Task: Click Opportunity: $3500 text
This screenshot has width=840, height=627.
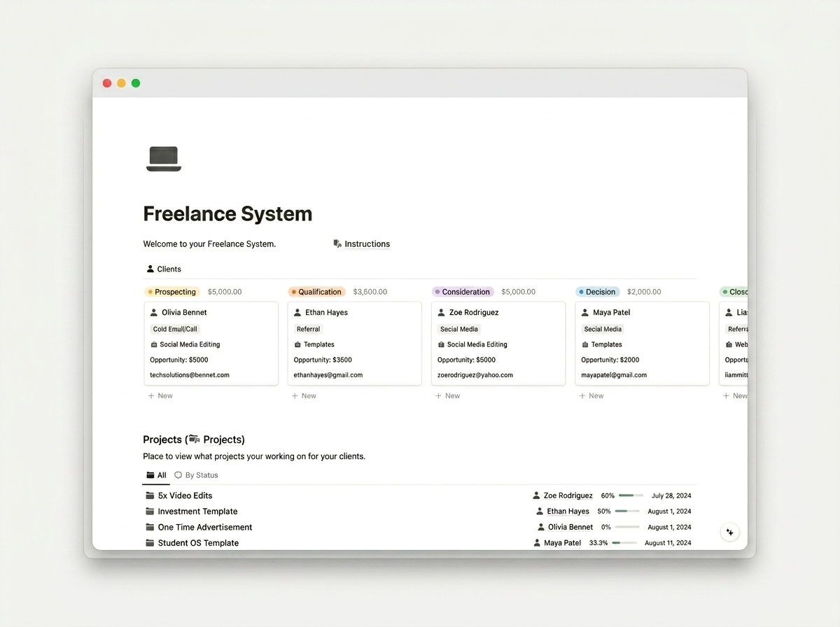Action: (x=323, y=360)
